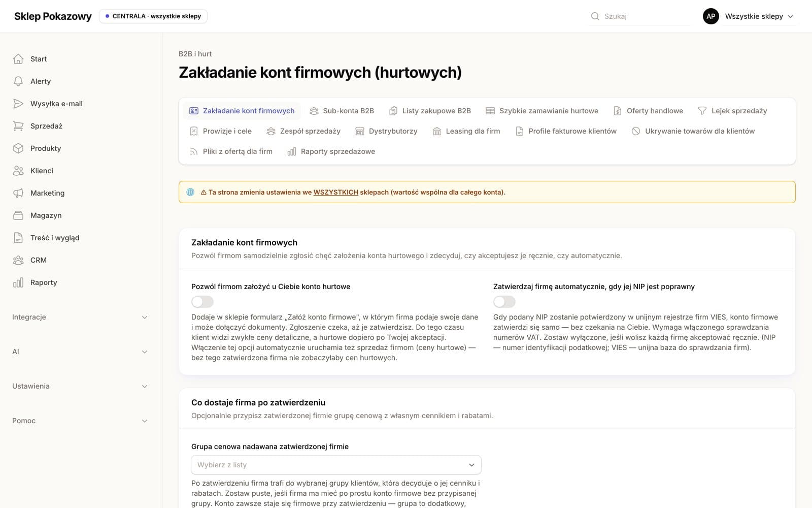Switch to the 'Profile fakturowe klientów' tab
812x508 pixels.
pos(566,131)
